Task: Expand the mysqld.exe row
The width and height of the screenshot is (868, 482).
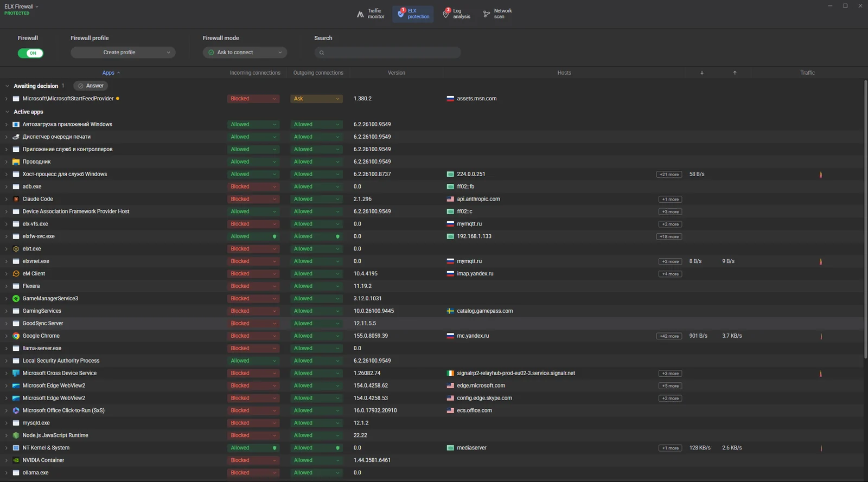Action: [x=7, y=423]
